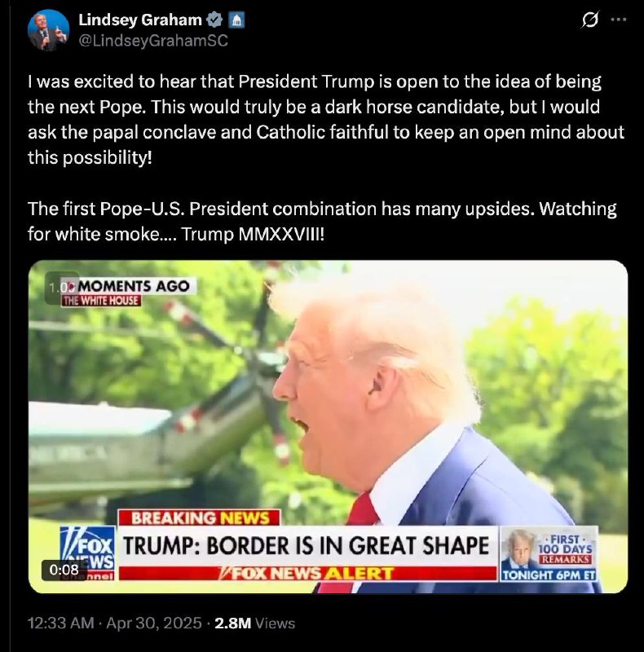
Task: Open the three-dot more options menu
Action: [x=619, y=20]
